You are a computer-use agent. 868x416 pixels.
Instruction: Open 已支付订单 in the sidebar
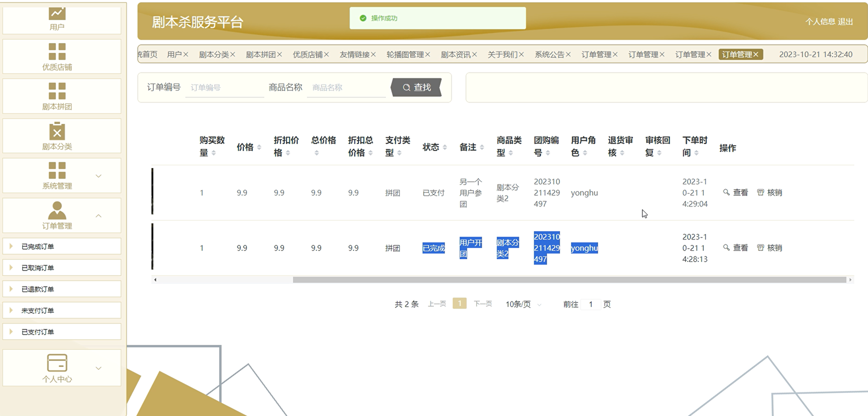click(62, 332)
